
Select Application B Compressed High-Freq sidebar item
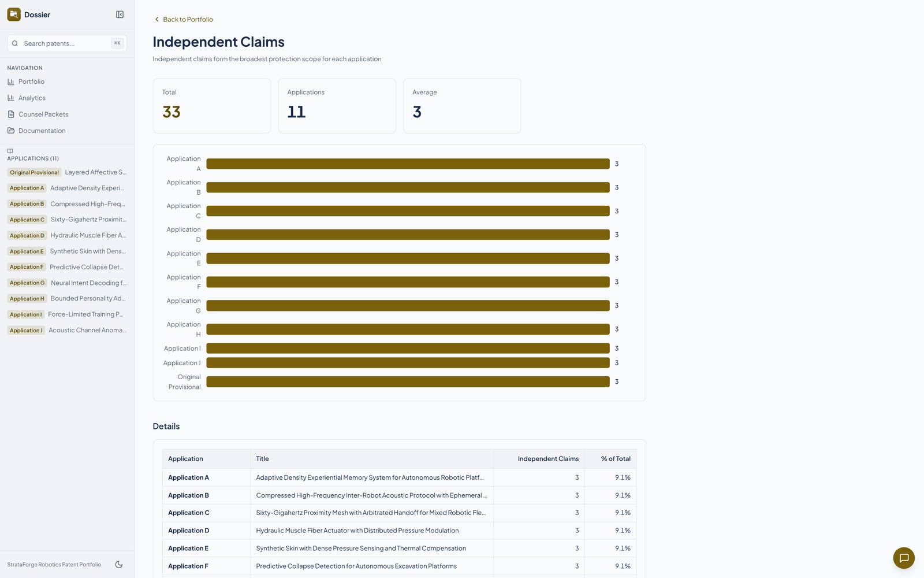click(67, 203)
